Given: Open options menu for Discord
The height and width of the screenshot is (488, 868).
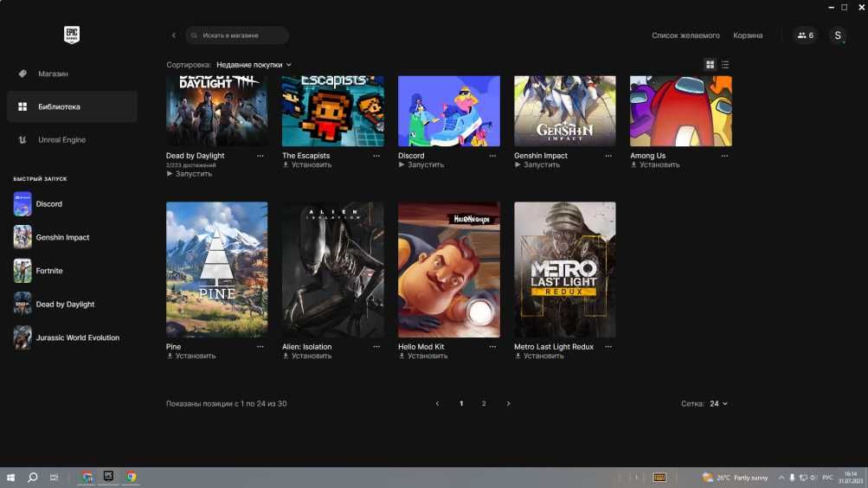Looking at the screenshot, I should tap(492, 156).
